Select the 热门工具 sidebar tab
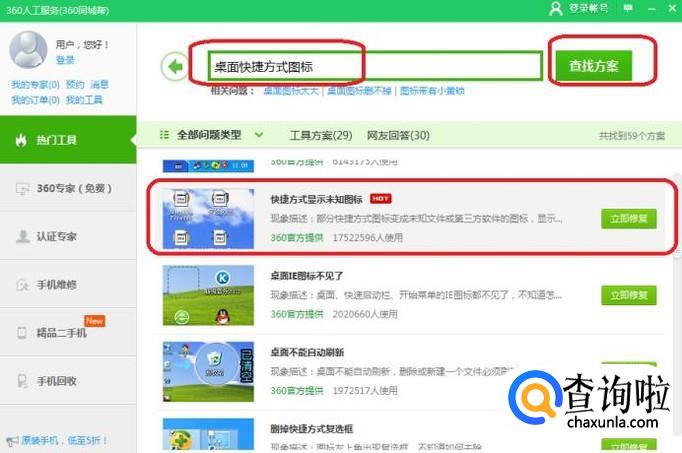 tap(68, 140)
